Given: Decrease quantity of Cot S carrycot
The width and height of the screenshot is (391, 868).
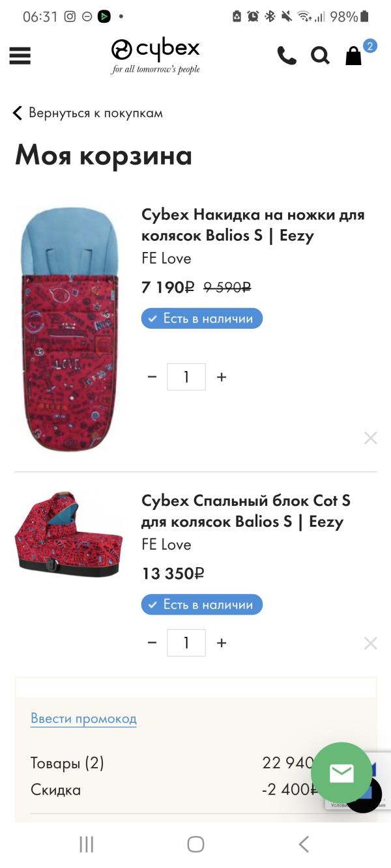Looking at the screenshot, I should click(152, 643).
